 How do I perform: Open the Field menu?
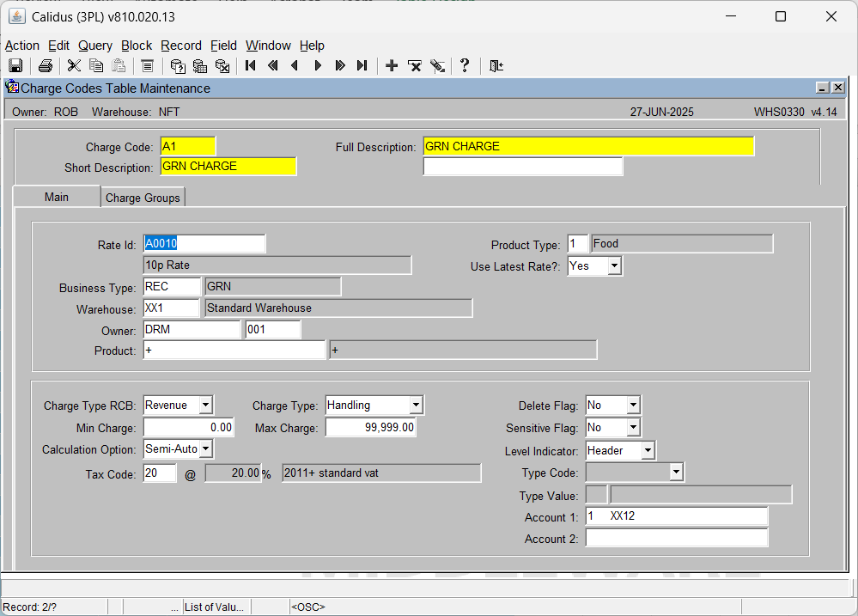223,46
